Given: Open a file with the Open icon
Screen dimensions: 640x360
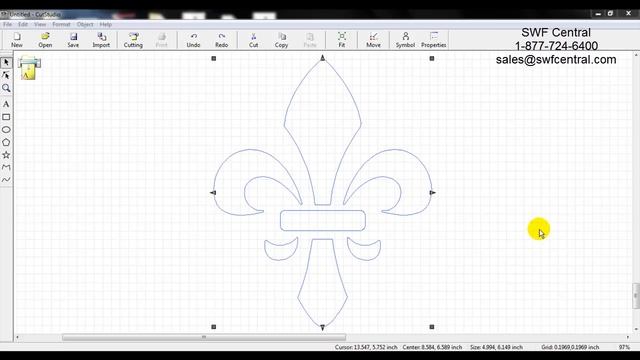Looking at the screenshot, I should (x=45, y=40).
